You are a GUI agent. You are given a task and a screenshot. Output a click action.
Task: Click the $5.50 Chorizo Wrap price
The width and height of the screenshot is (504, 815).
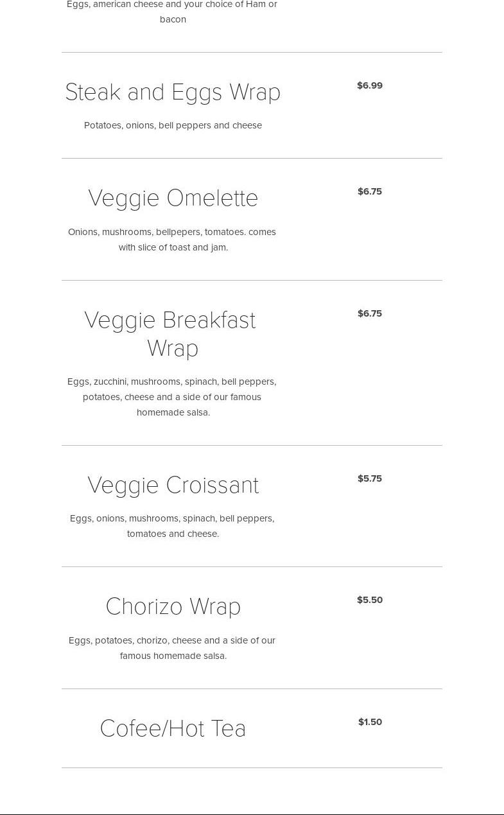pos(370,600)
